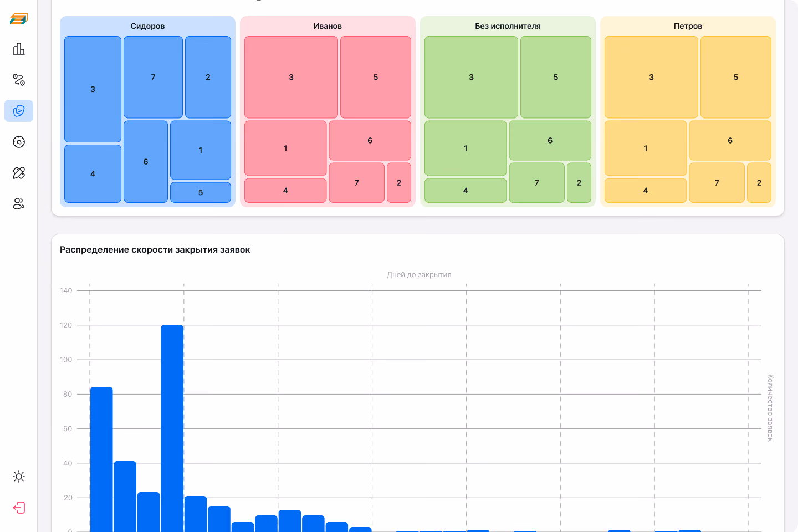The height and width of the screenshot is (532, 798).
Task: Click the Сидоров group header
Action: (x=147, y=26)
